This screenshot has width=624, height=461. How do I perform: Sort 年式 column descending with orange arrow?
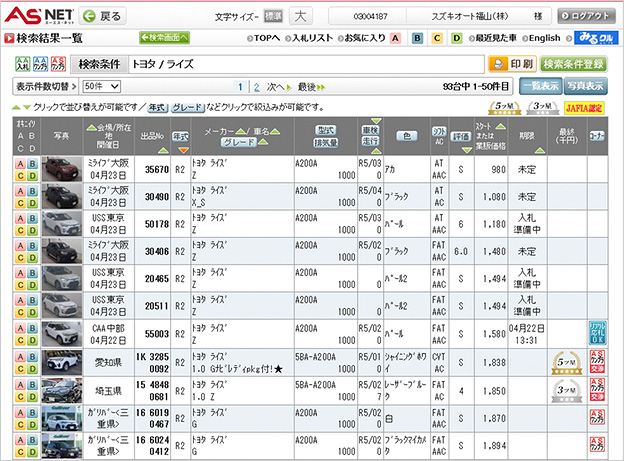click(x=183, y=150)
